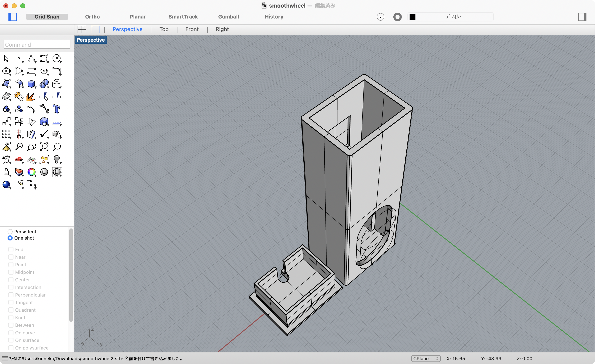Select the One shot radio button
Image resolution: width=595 pixels, height=364 pixels.
[10, 238]
